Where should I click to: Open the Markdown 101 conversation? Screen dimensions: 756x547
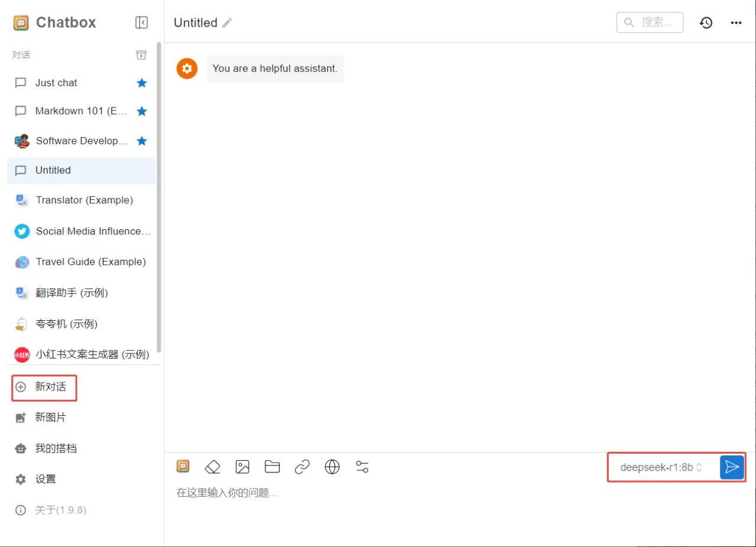(x=81, y=111)
